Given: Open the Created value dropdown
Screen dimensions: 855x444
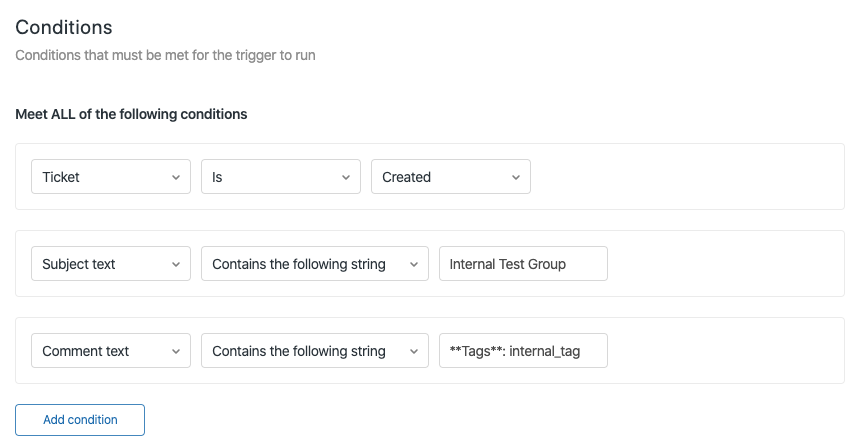Looking at the screenshot, I should tap(450, 177).
